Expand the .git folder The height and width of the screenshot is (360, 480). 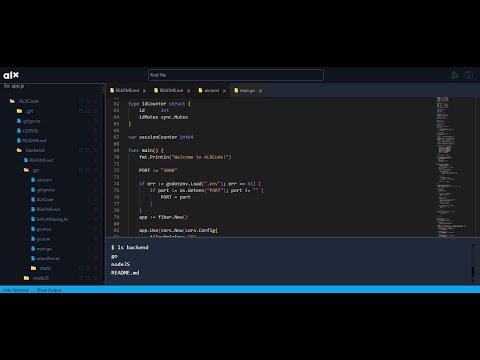click(x=25, y=111)
